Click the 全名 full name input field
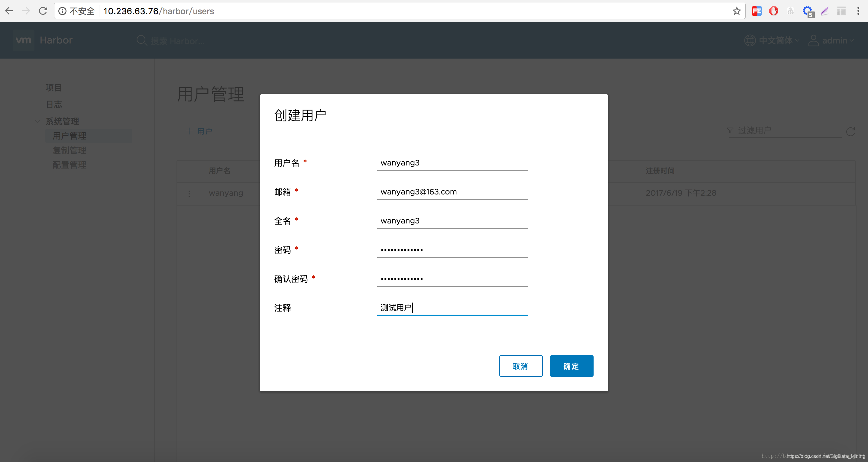Viewport: 868px width, 462px height. click(x=452, y=221)
